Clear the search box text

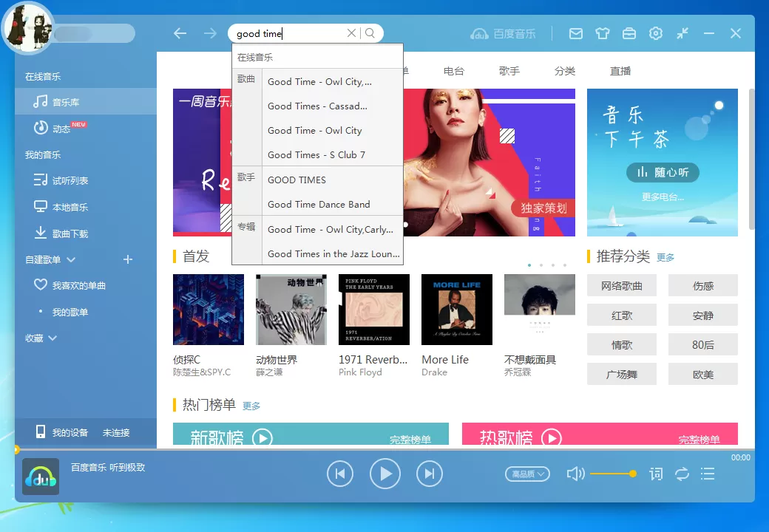click(351, 33)
